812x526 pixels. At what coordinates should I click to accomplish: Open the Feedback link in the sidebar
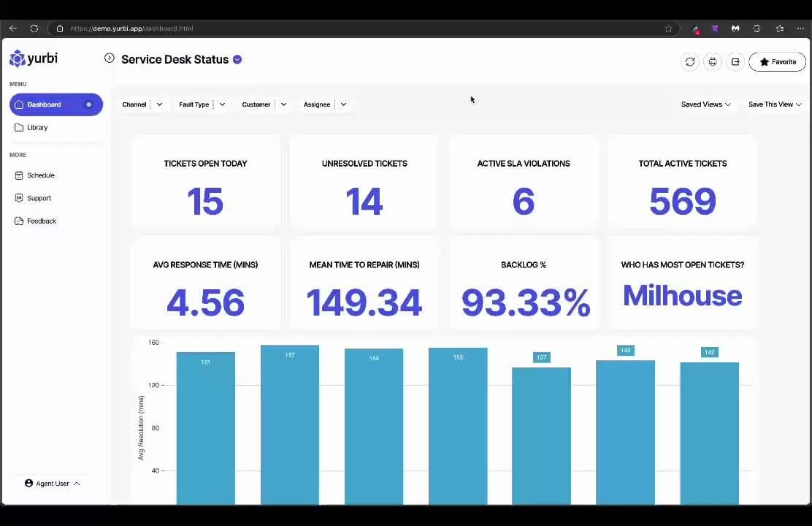click(42, 221)
